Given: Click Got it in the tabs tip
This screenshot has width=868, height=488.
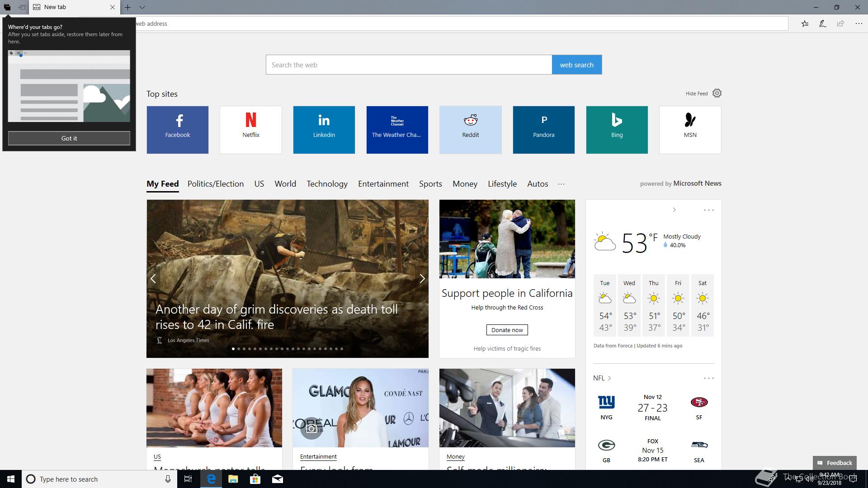Looking at the screenshot, I should pyautogui.click(x=69, y=138).
